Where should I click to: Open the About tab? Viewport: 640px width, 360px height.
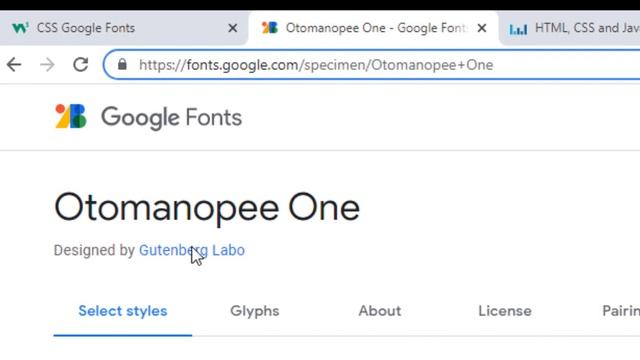[380, 311]
